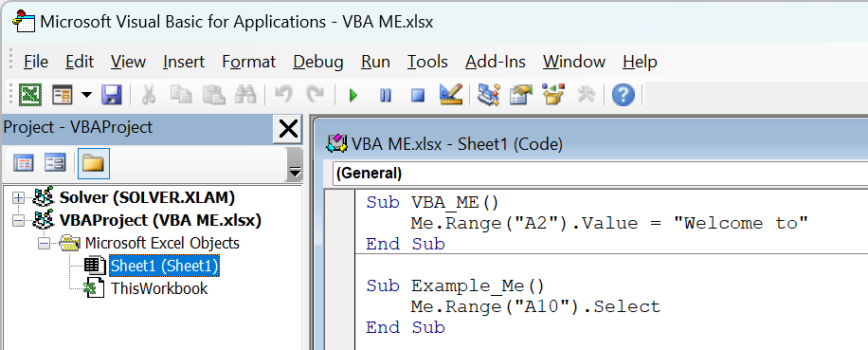
Task: Open the View menu
Action: [128, 62]
